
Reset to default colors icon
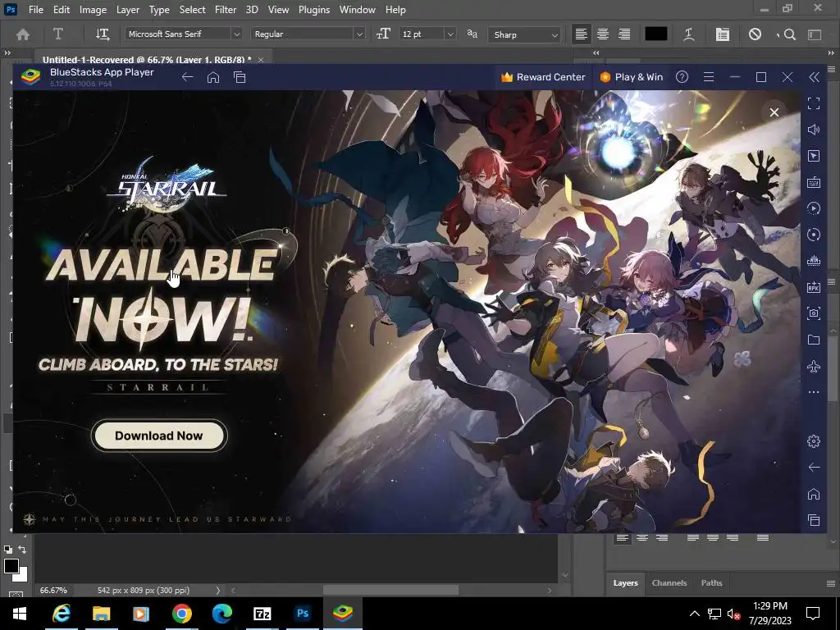(8, 550)
